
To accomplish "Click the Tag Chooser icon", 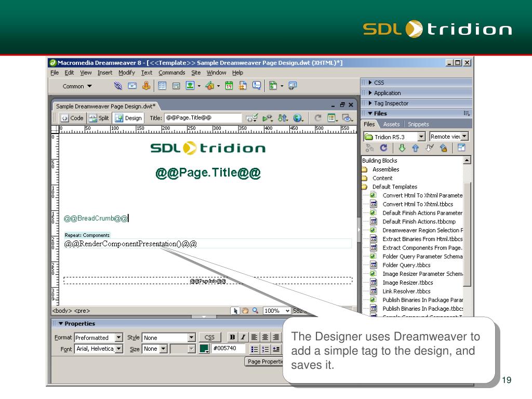I will (x=292, y=86).
